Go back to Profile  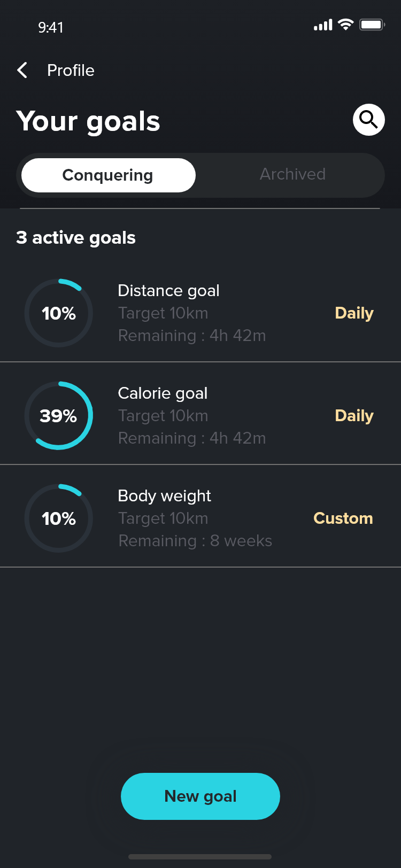(x=71, y=70)
